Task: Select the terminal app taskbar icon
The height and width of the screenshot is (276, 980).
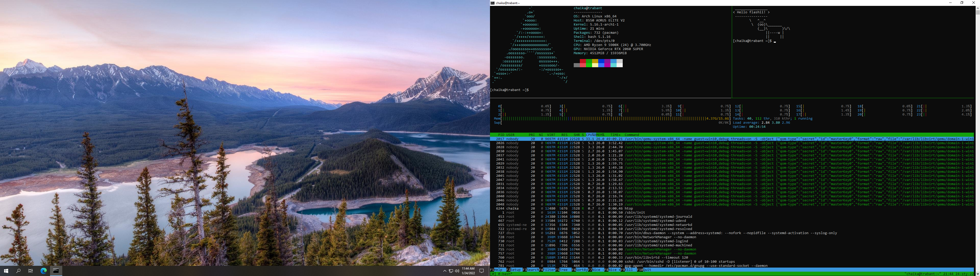Action: coord(56,271)
